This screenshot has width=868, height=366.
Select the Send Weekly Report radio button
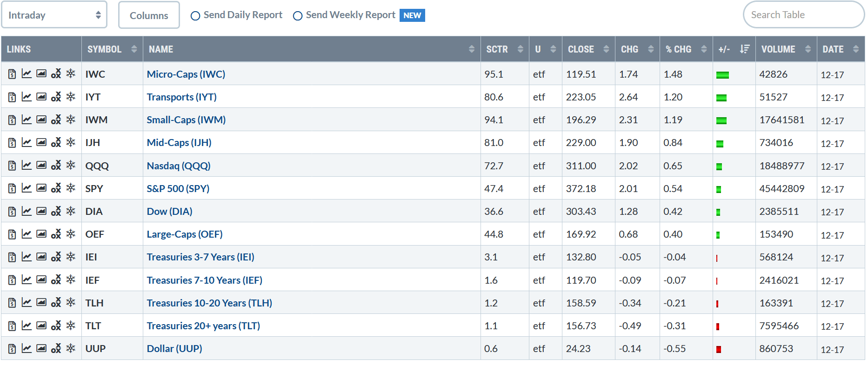pyautogui.click(x=298, y=16)
